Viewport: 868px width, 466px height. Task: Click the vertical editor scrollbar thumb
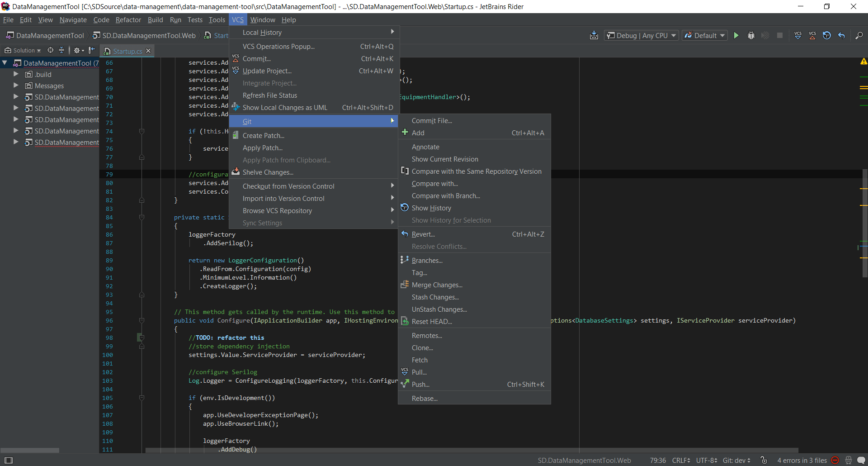[x=864, y=223]
